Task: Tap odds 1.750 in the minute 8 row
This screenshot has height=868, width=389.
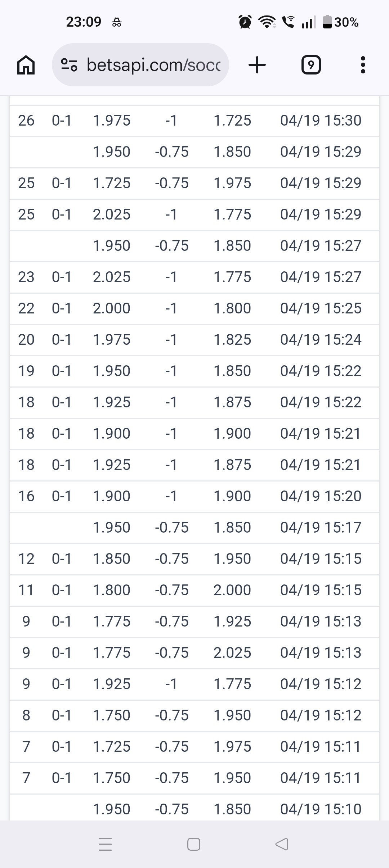Action: pos(112,715)
